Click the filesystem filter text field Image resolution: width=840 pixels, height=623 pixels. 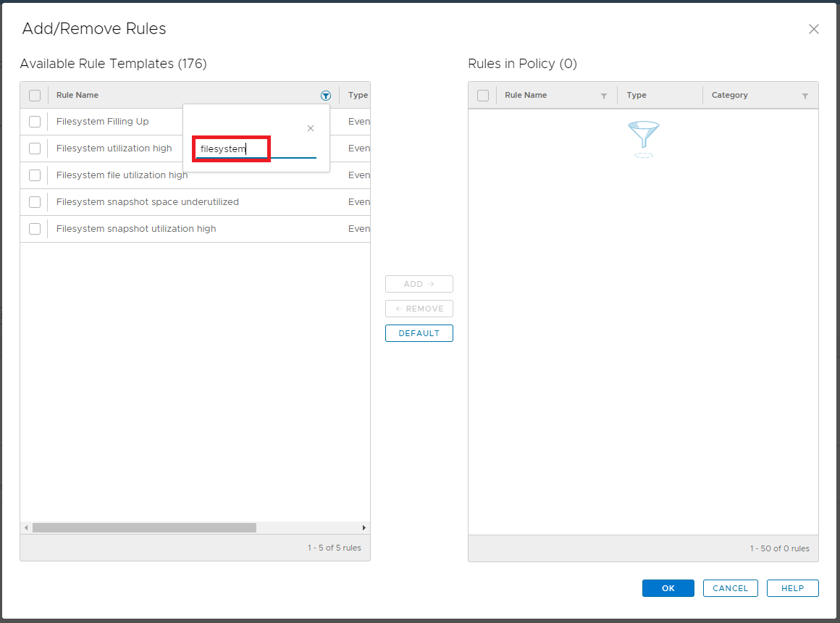point(256,149)
